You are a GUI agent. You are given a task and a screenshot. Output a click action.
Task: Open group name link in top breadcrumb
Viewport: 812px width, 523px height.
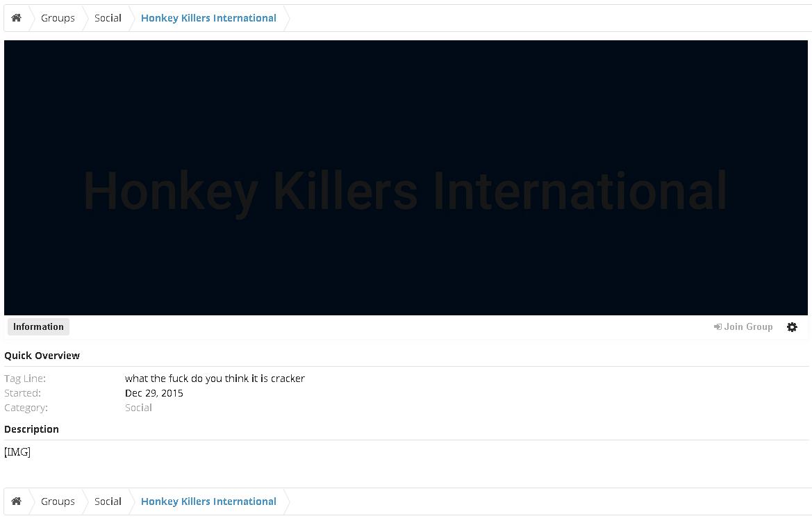tap(208, 18)
